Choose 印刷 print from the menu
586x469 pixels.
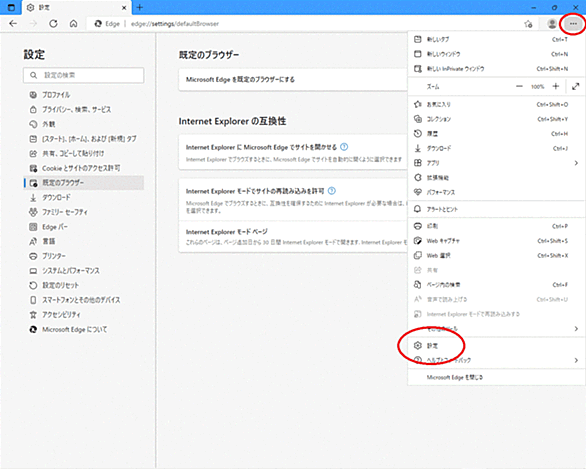[x=496, y=226]
